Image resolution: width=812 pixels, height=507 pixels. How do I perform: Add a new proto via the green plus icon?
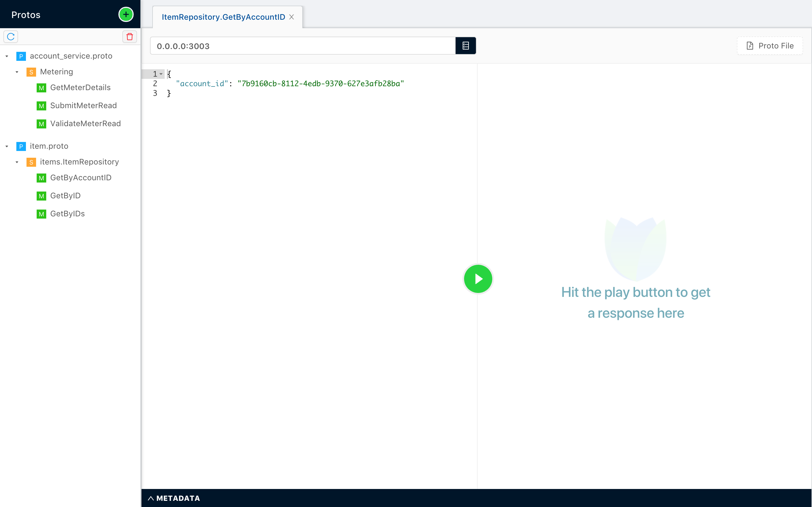tap(126, 14)
